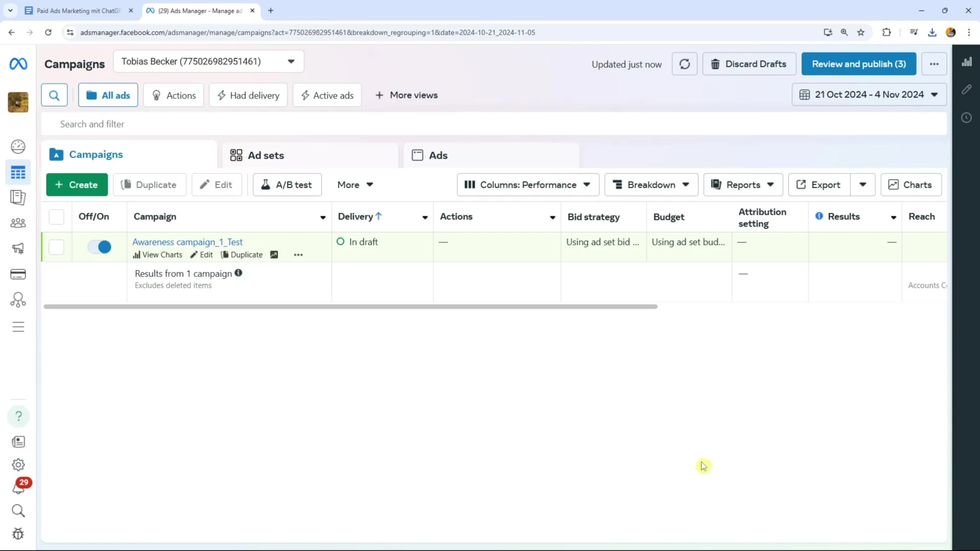This screenshot has height=551, width=980.
Task: Open the All tools hamburger menu
Action: (18, 327)
